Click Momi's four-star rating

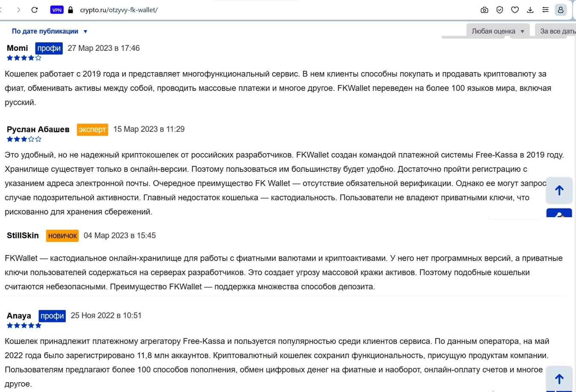tap(24, 58)
